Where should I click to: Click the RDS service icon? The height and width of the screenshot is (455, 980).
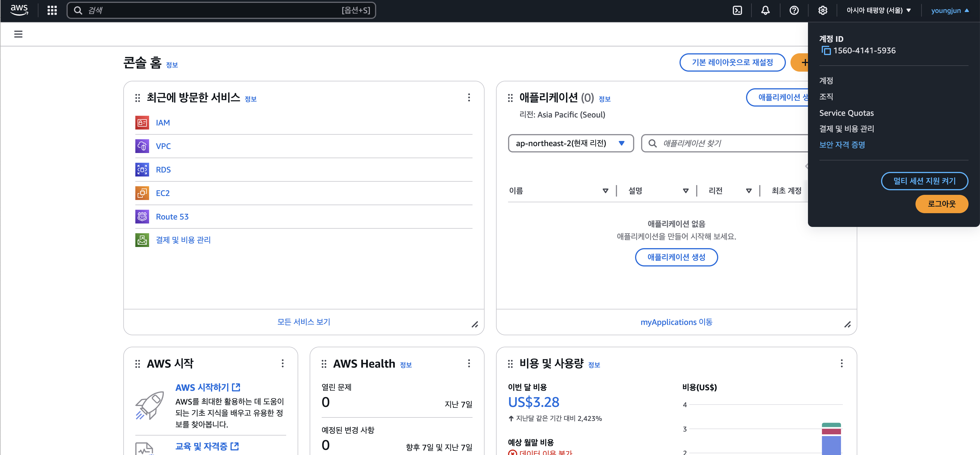(142, 170)
